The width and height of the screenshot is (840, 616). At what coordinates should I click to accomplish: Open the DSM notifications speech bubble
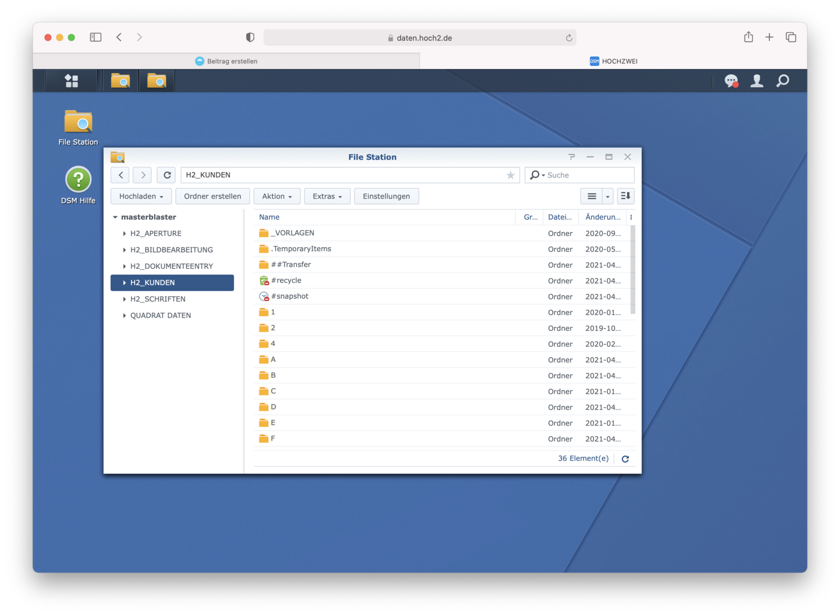coord(731,81)
